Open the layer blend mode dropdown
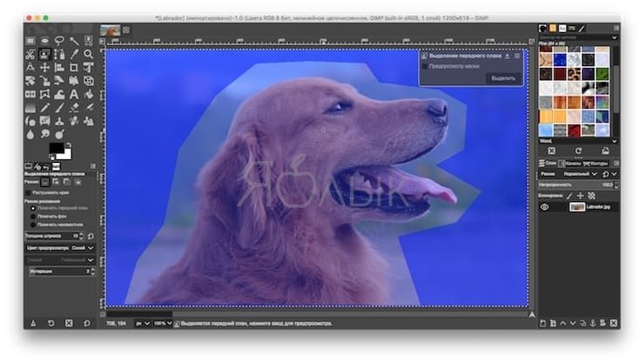The width and height of the screenshot is (644, 363). 580,174
